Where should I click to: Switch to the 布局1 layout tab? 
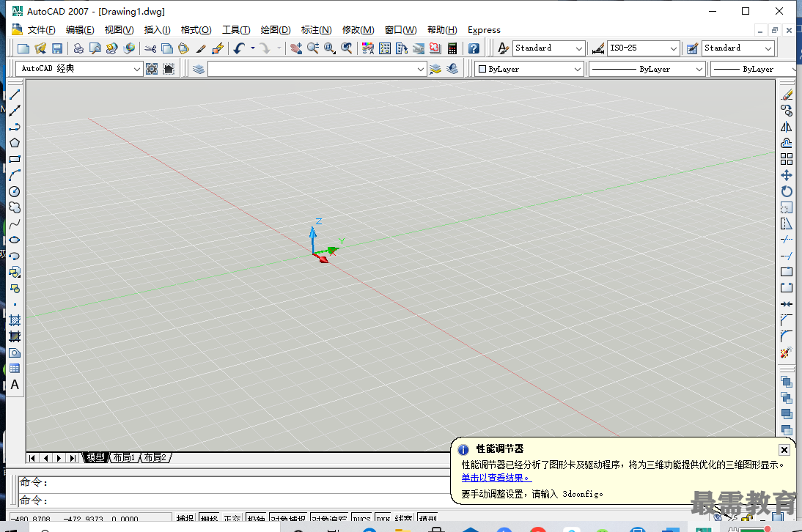(124, 457)
